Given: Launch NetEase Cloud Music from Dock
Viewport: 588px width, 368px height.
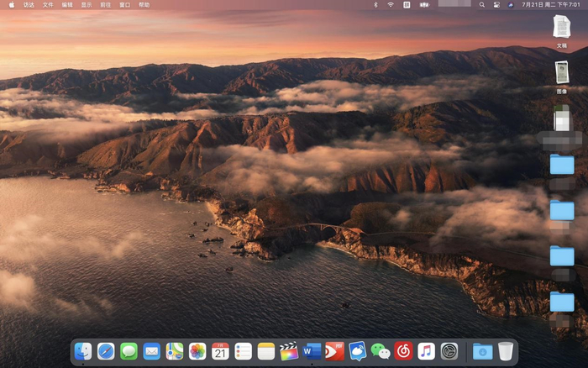Looking at the screenshot, I should (x=403, y=351).
